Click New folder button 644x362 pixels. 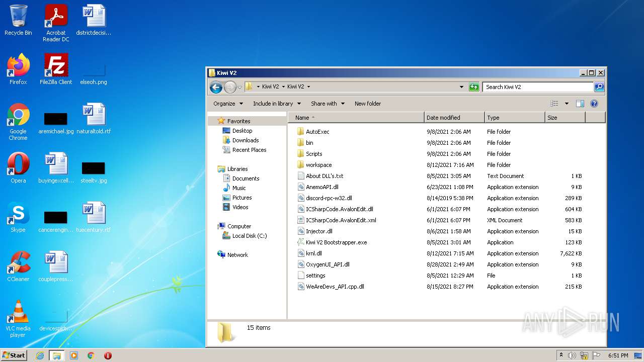coord(368,104)
